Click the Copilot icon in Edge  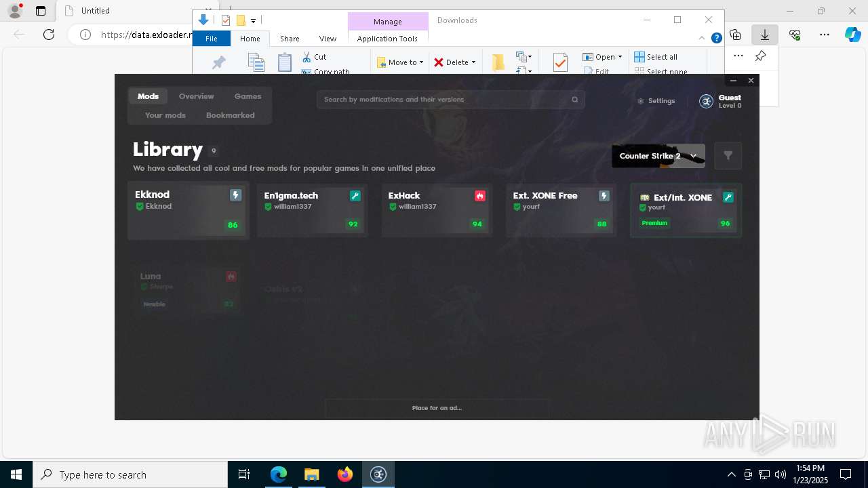click(852, 35)
